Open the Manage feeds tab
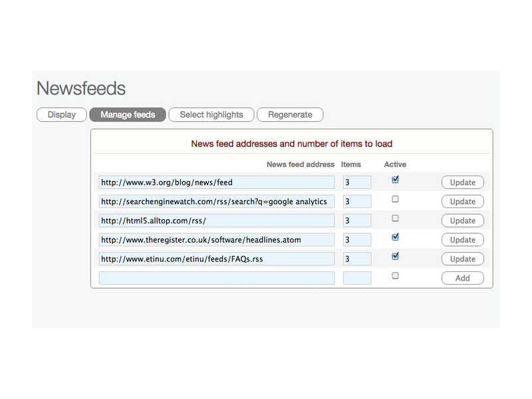Viewport: 532px width, 399px height. coord(128,114)
